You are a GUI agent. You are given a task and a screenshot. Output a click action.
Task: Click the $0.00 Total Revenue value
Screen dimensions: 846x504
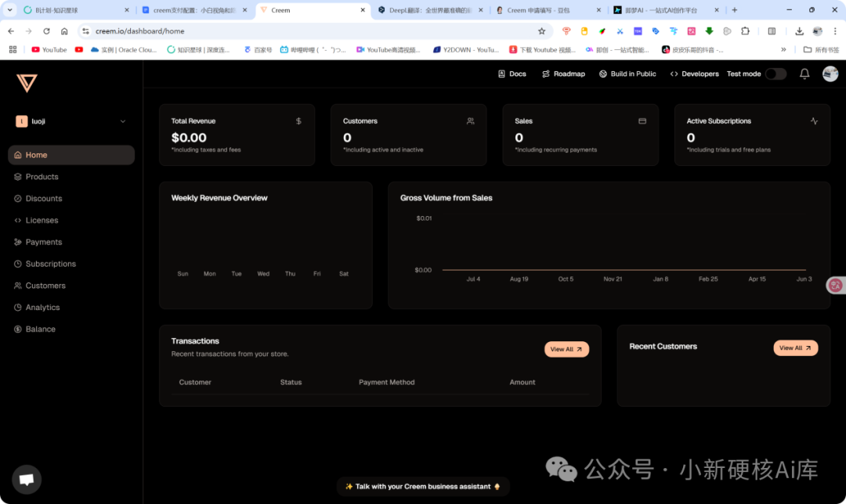point(189,138)
